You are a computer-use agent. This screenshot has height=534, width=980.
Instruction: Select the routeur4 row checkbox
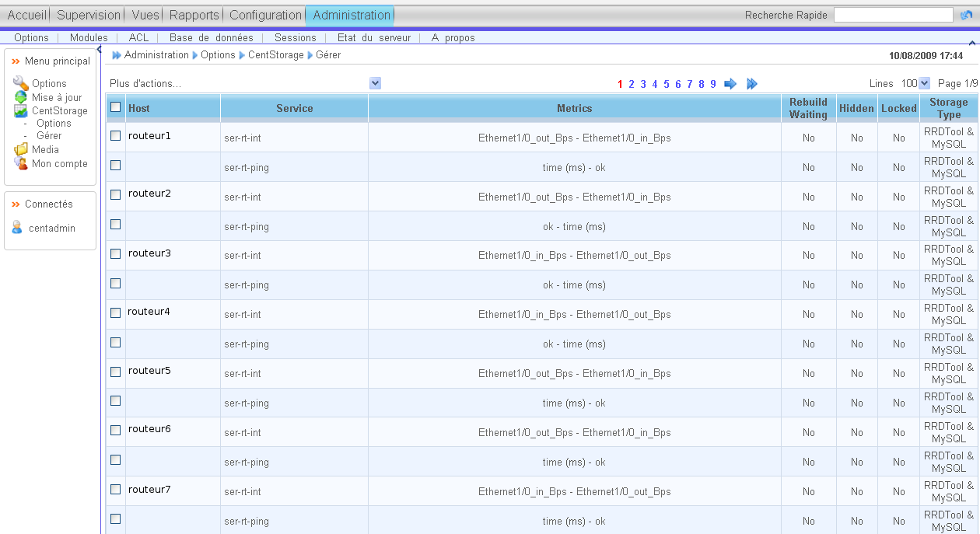point(116,312)
